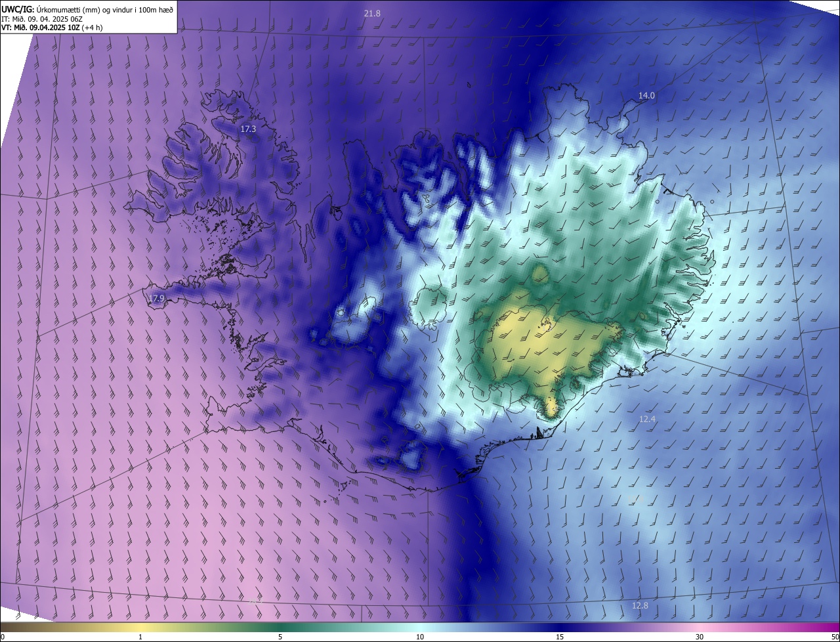Image resolution: width=840 pixels, height=642 pixels.
Task: Click the VT valid time line '10Z (+4 h)'
Action: pos(52,28)
